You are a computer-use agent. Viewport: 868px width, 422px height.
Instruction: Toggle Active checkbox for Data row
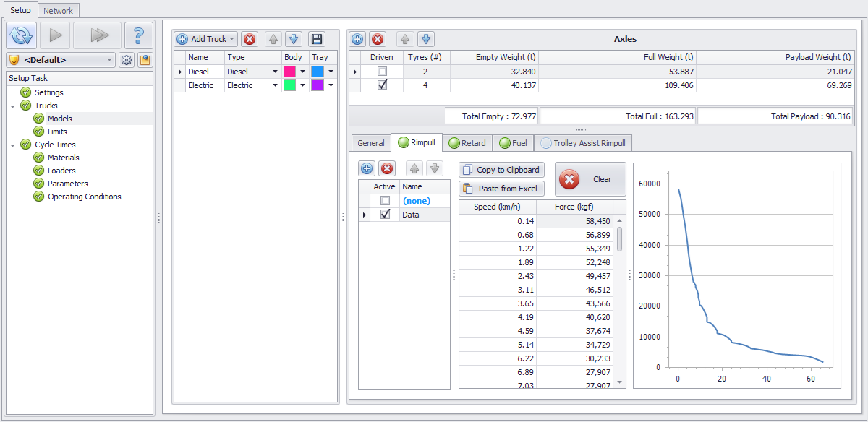point(385,215)
